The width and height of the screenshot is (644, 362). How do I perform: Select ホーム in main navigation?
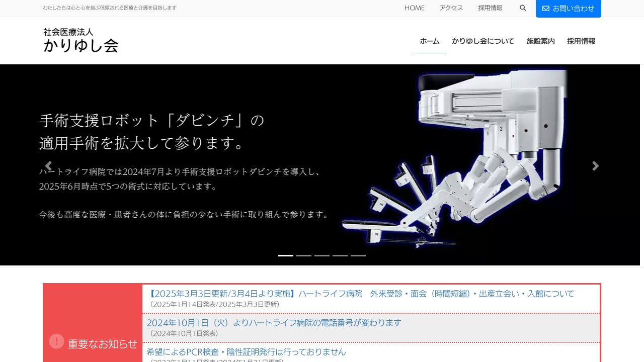point(430,41)
